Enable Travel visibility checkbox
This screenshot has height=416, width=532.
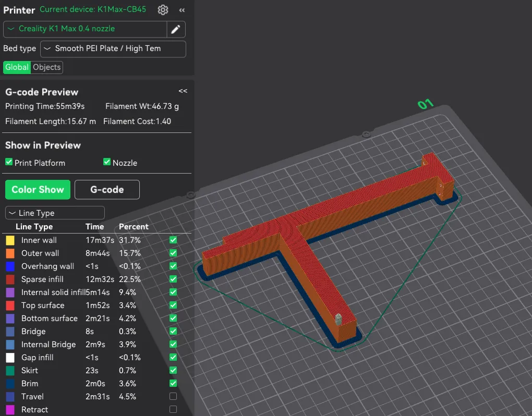click(x=173, y=396)
